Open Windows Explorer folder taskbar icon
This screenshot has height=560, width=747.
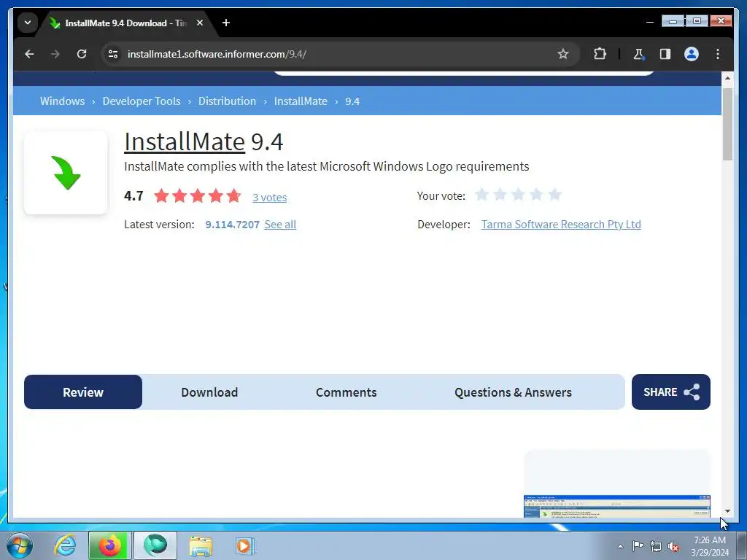point(201,545)
